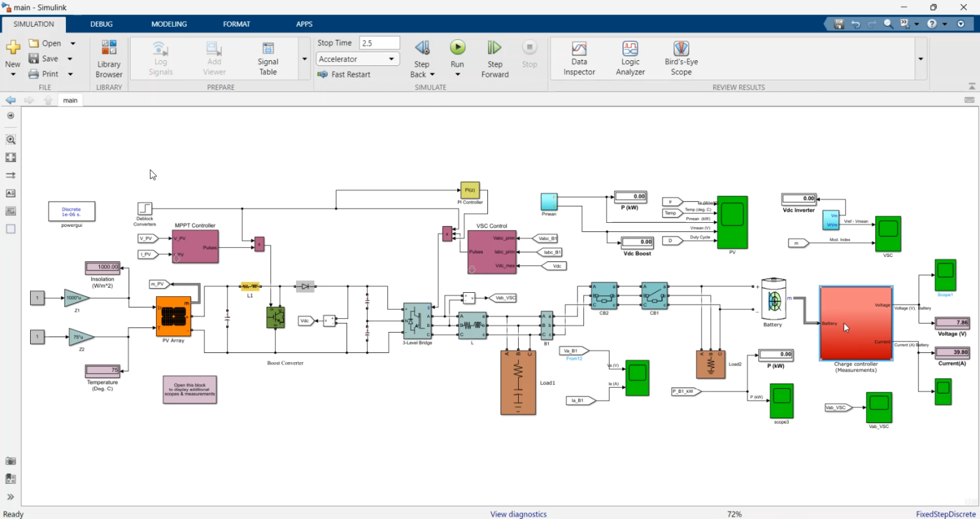This screenshot has width=980, height=519.
Task: Open the Signal Table
Action: click(x=267, y=58)
